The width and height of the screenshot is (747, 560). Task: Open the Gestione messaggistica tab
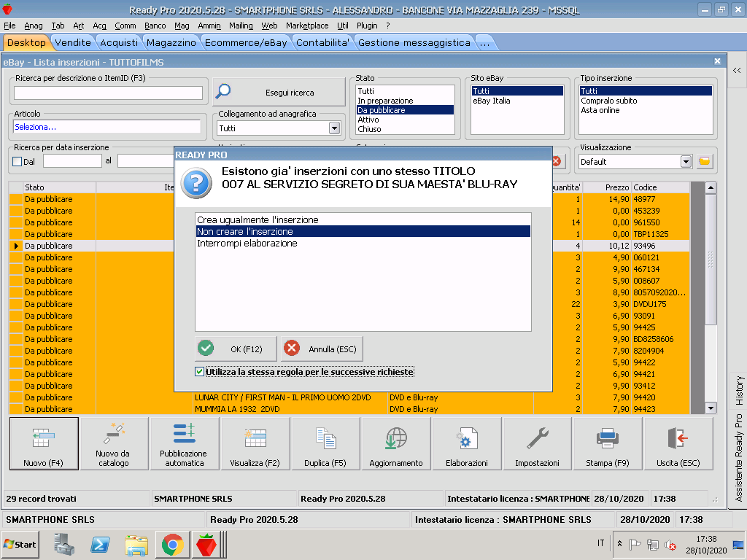point(414,43)
